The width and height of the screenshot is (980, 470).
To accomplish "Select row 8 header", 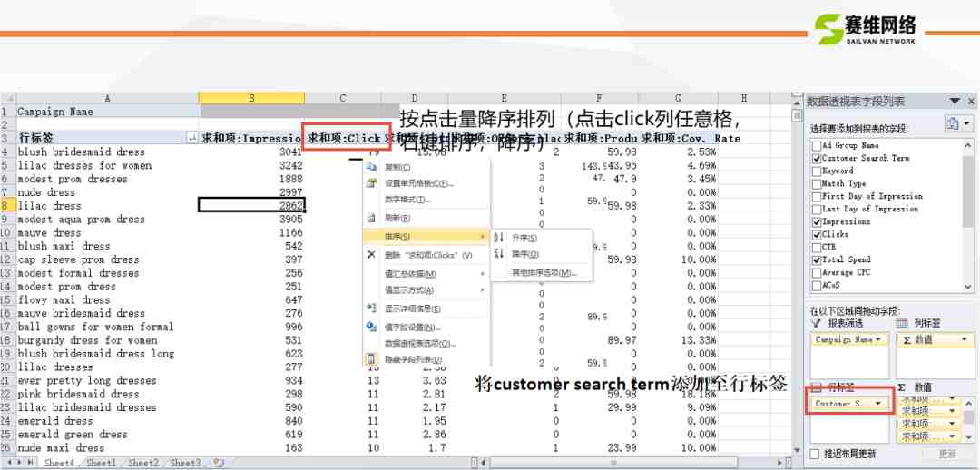I will point(7,206).
